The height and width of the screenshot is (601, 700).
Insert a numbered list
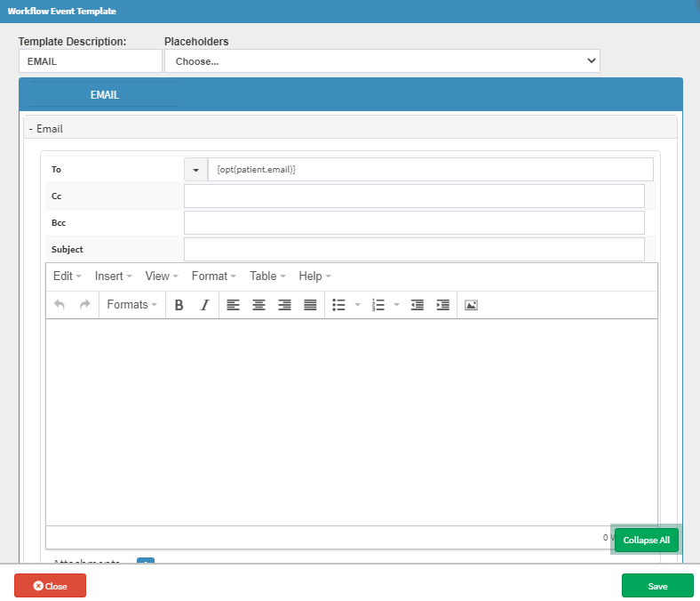click(x=378, y=305)
